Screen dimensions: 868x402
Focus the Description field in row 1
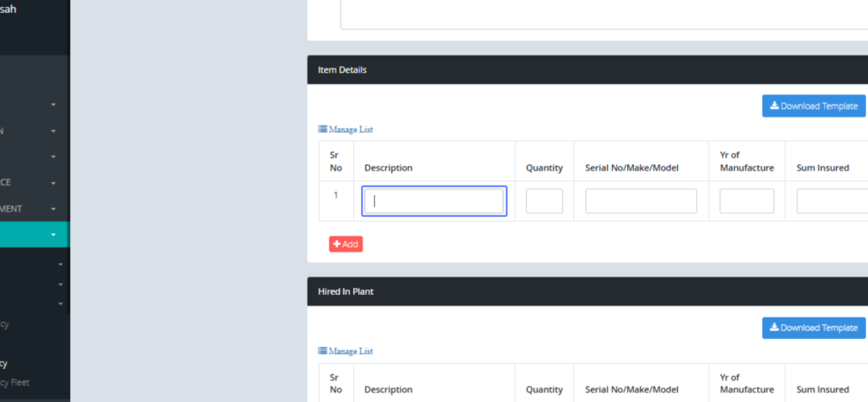click(433, 201)
